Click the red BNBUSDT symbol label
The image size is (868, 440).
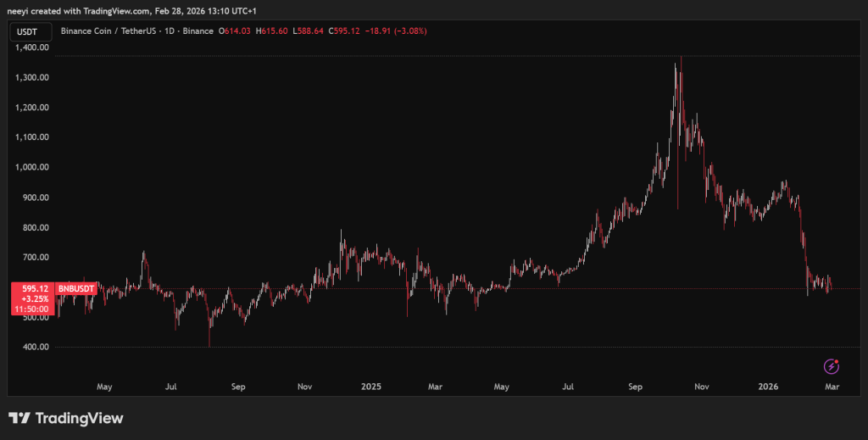(x=77, y=289)
